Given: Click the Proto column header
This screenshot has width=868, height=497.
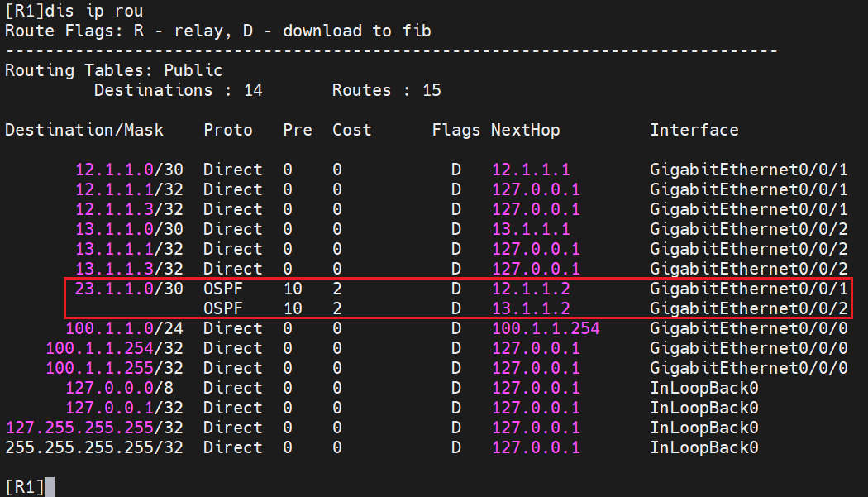Looking at the screenshot, I should [228, 130].
